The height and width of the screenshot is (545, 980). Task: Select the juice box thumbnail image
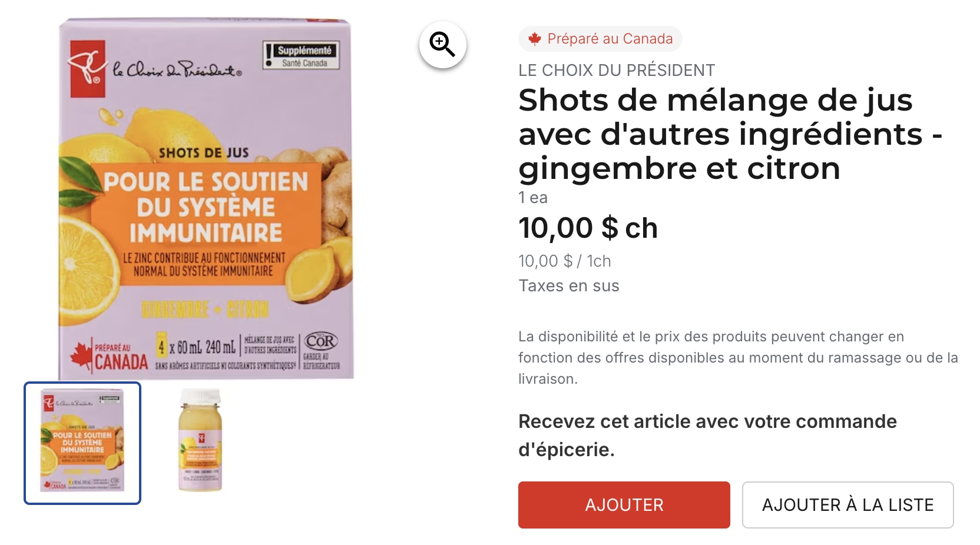[x=82, y=443]
